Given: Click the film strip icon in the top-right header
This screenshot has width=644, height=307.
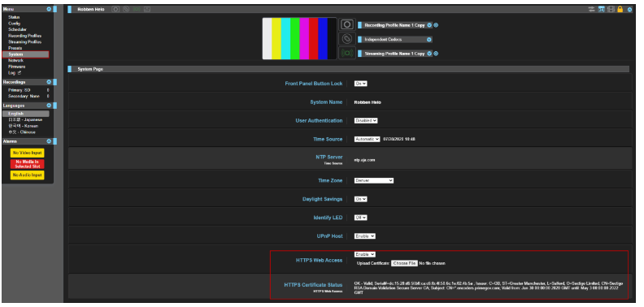Looking at the screenshot, I should click(x=611, y=9).
